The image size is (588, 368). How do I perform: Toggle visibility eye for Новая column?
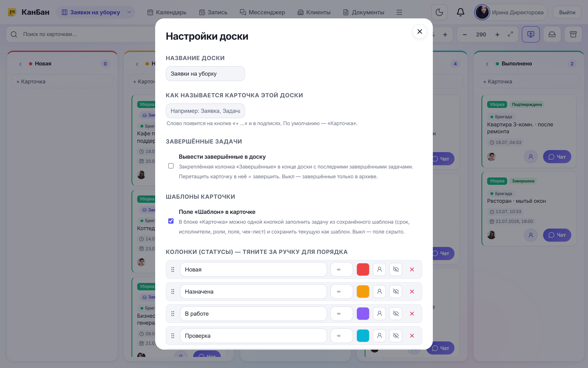pos(395,269)
